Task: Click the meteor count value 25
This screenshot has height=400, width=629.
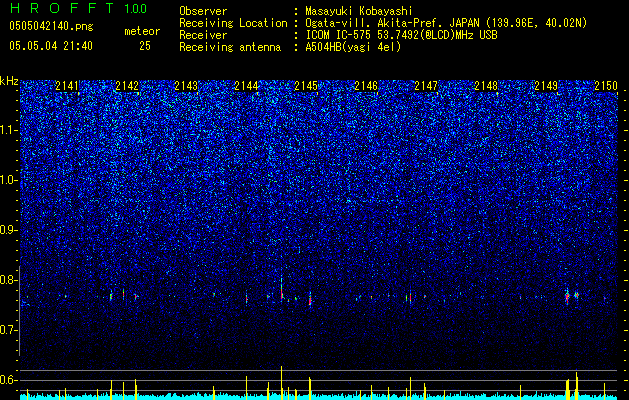Action: (145, 46)
